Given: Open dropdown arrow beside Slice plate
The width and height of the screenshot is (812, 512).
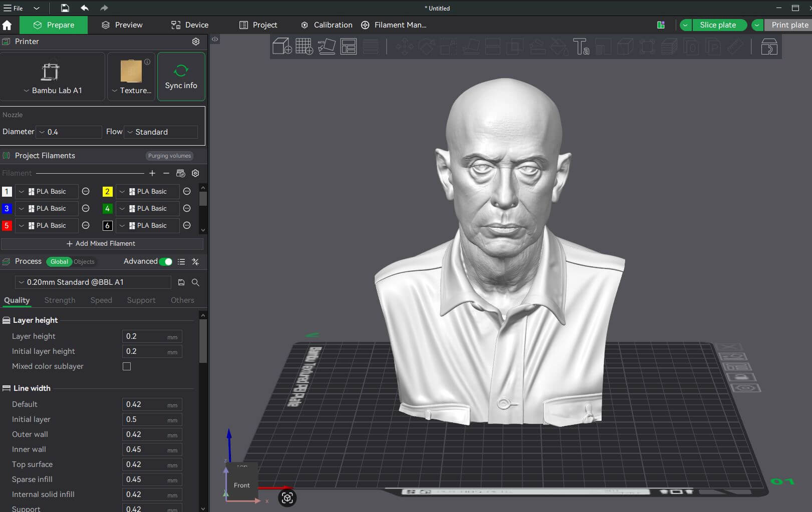Looking at the screenshot, I should point(685,25).
